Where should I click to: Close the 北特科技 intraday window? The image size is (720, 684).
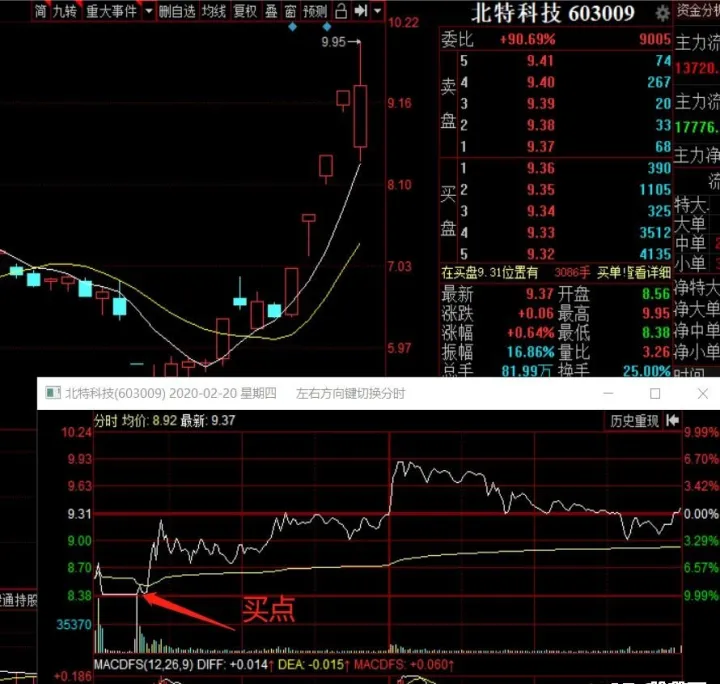coord(703,394)
